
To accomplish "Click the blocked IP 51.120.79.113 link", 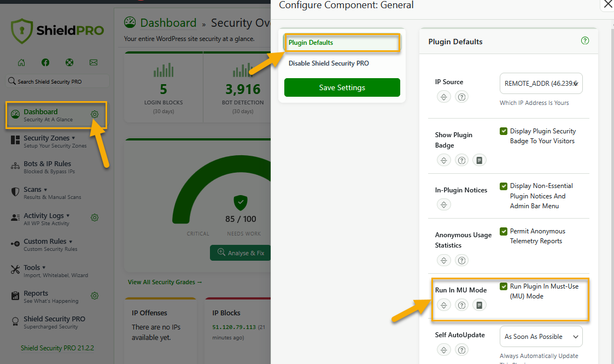I will click(234, 327).
